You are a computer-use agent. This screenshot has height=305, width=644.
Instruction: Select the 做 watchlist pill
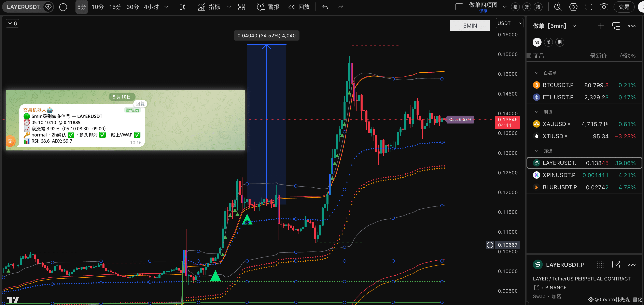click(537, 42)
